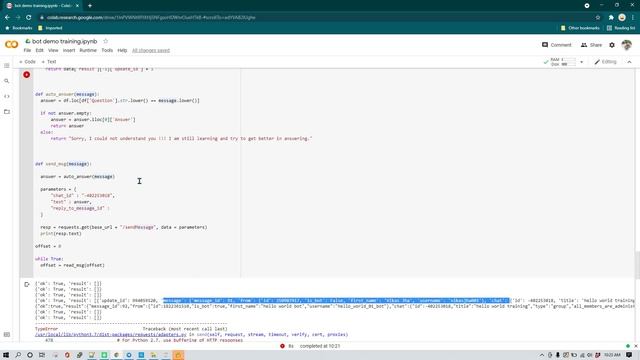Viewport: 640px width, 360px height.
Task: Open the Windows notification center
Action: pyautogui.click(x=629, y=355)
